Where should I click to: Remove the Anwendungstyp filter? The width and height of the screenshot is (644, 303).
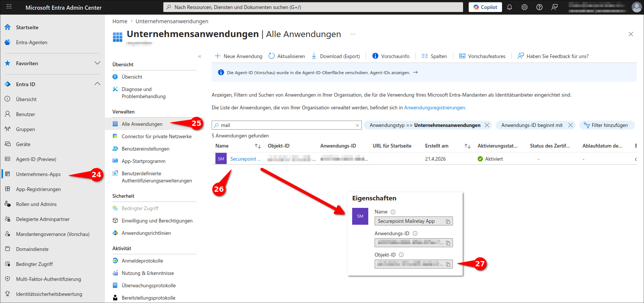(487, 125)
